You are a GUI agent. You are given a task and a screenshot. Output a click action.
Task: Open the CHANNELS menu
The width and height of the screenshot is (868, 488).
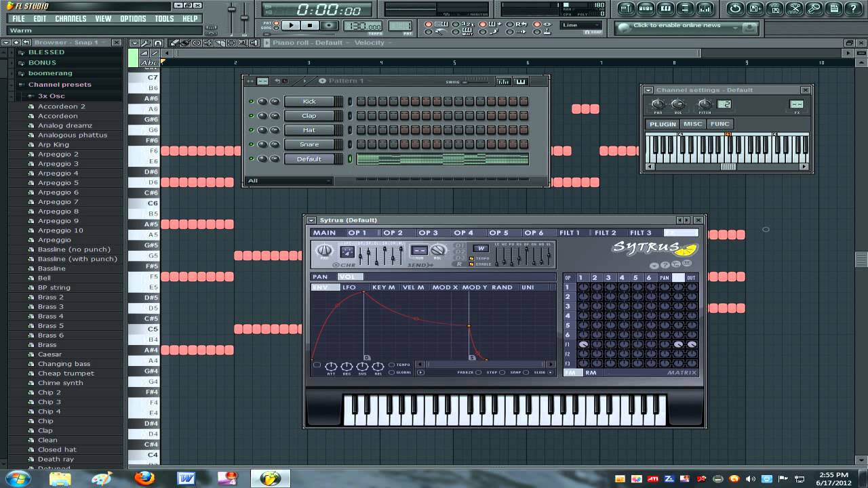tap(71, 19)
